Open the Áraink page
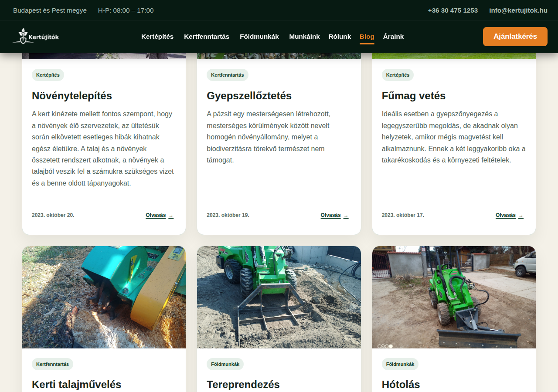558x392 pixels. (393, 37)
